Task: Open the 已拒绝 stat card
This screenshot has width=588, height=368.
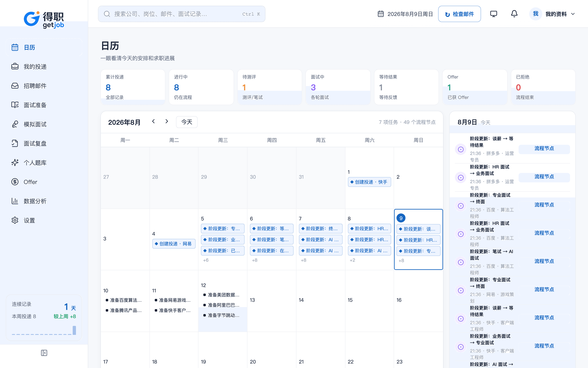Action: click(x=543, y=87)
